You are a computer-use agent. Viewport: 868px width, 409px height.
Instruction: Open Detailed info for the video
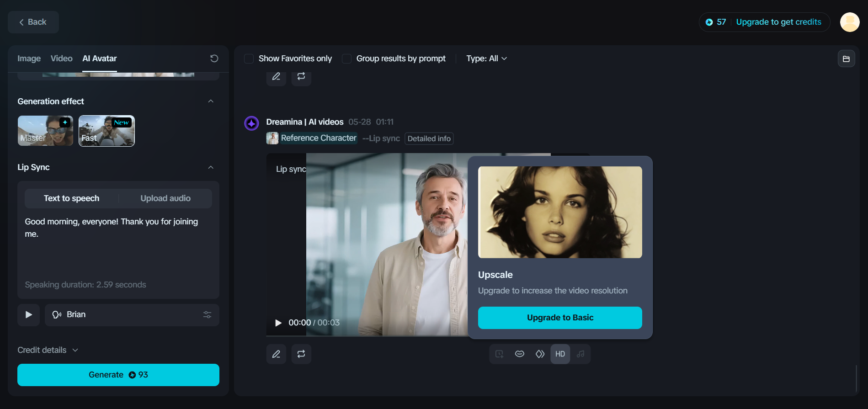tap(429, 138)
